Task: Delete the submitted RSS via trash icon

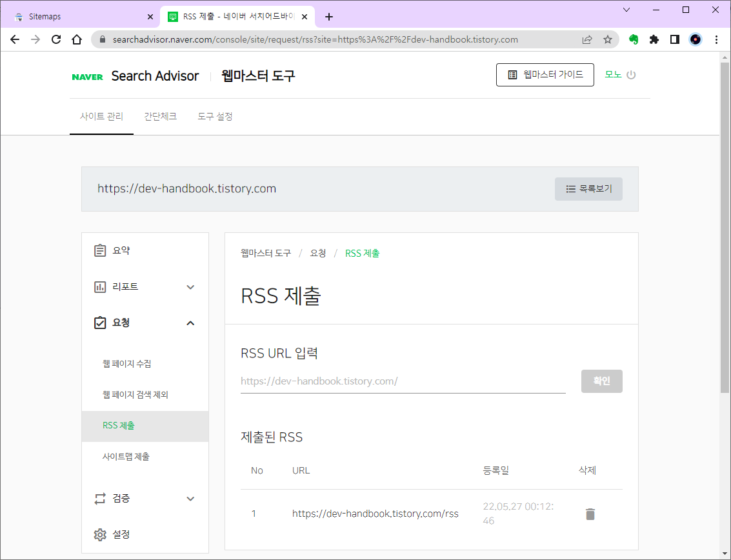Action: (590, 514)
